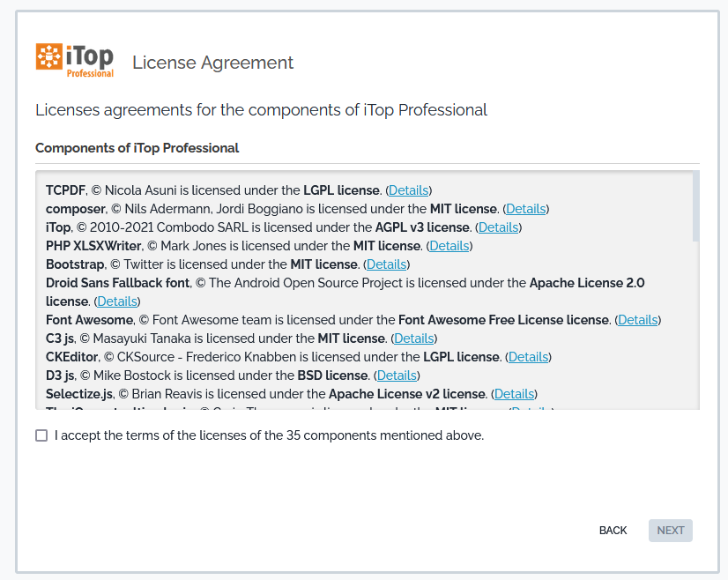Open Details for PHP XLSXWriter license
This screenshot has width=728, height=580.
point(449,246)
